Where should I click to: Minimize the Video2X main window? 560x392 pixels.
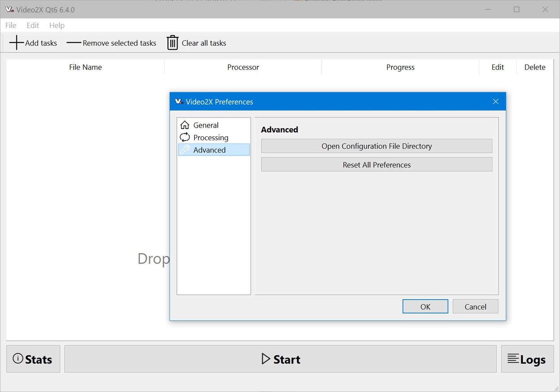click(488, 9)
